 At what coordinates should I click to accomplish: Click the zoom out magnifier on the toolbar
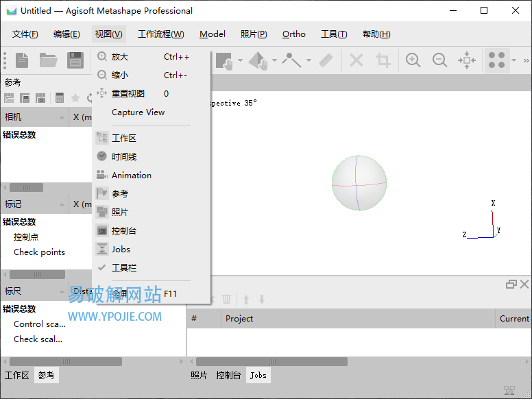tap(439, 61)
